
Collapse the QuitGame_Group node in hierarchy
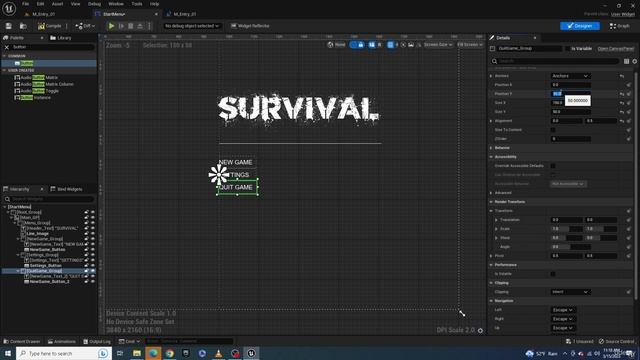pyautogui.click(x=18, y=271)
